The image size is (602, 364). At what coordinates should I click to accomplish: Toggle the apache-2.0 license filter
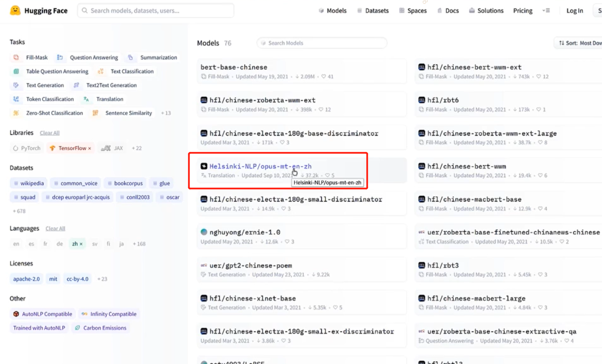tap(26, 279)
